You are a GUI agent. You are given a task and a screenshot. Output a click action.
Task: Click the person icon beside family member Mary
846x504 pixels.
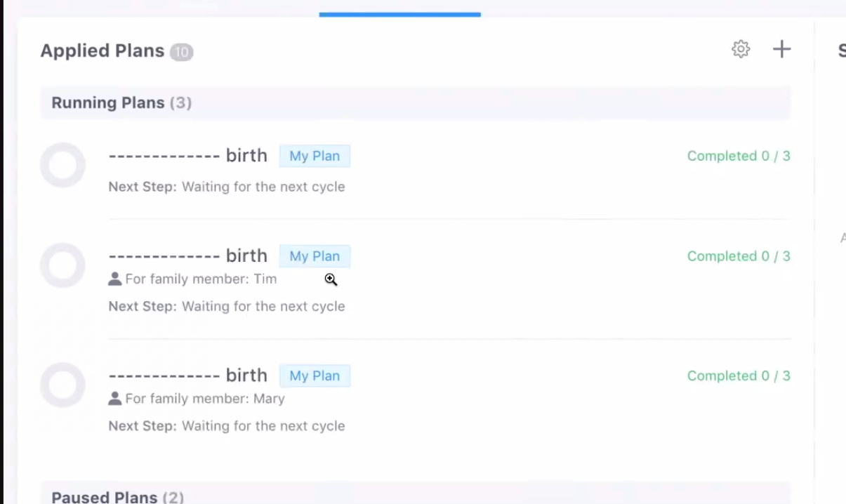coord(115,399)
